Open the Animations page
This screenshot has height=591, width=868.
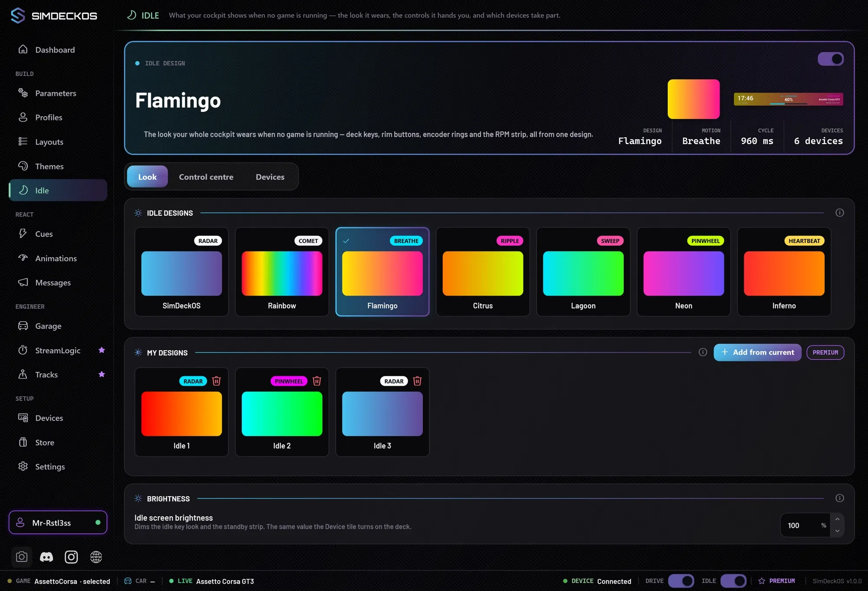(58, 258)
